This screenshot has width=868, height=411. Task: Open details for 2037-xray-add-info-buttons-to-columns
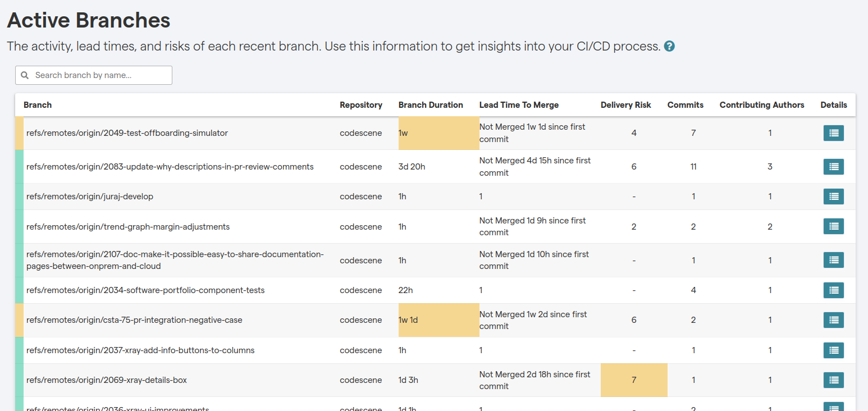point(833,350)
